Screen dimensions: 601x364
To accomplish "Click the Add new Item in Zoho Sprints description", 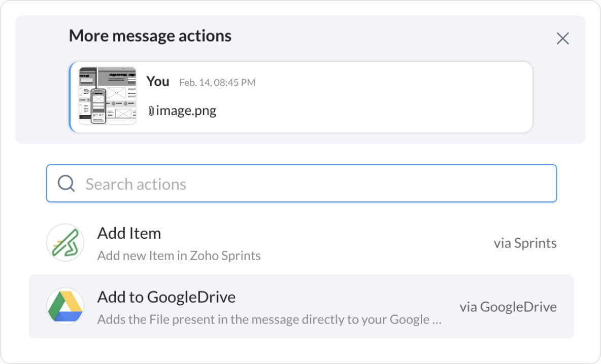I will point(179,256).
